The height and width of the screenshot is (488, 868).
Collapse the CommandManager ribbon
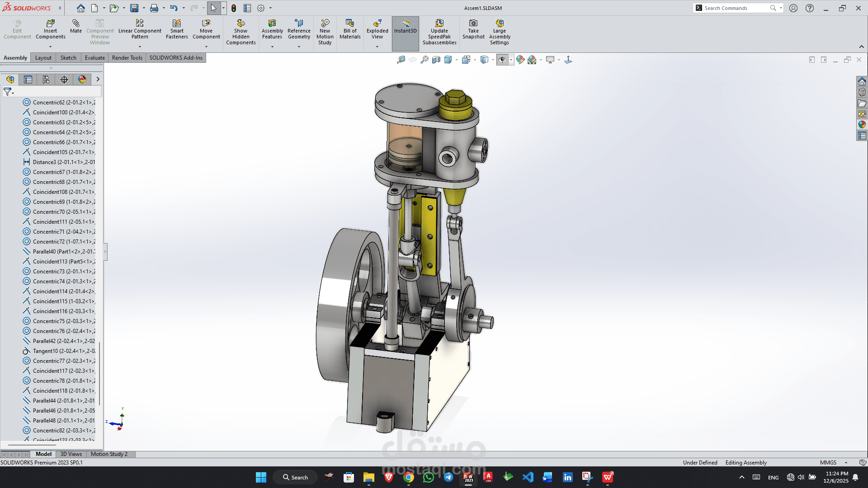(861, 47)
